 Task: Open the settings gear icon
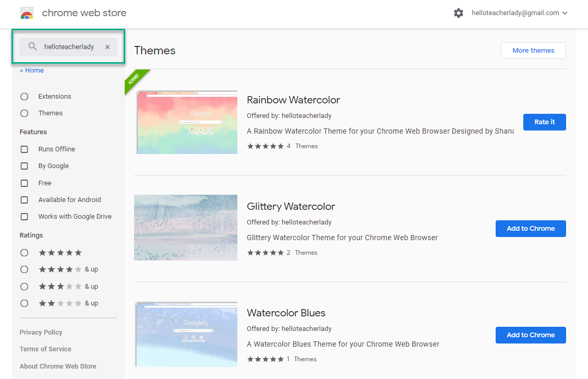[x=458, y=13]
